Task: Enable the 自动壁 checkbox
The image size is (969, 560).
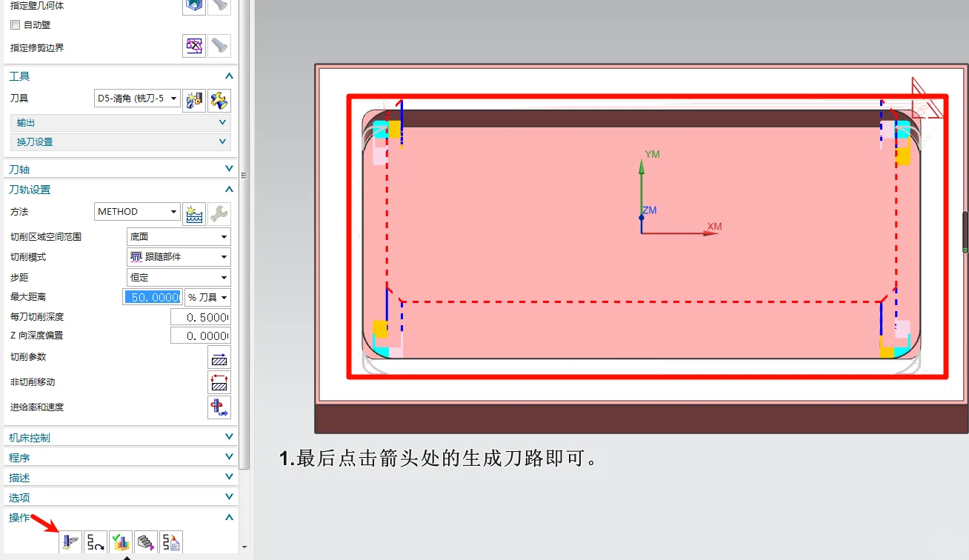Action: 13,24
